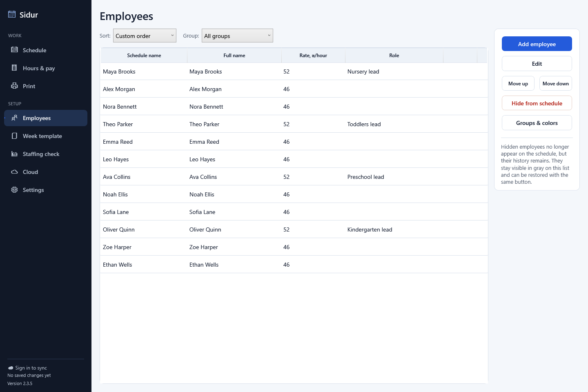
Task: Open Settings via the gear icon
Action: pos(14,189)
